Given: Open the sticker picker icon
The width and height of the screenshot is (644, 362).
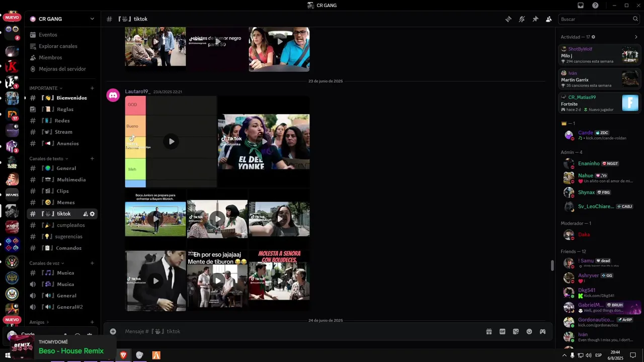Looking at the screenshot, I should (x=516, y=331).
